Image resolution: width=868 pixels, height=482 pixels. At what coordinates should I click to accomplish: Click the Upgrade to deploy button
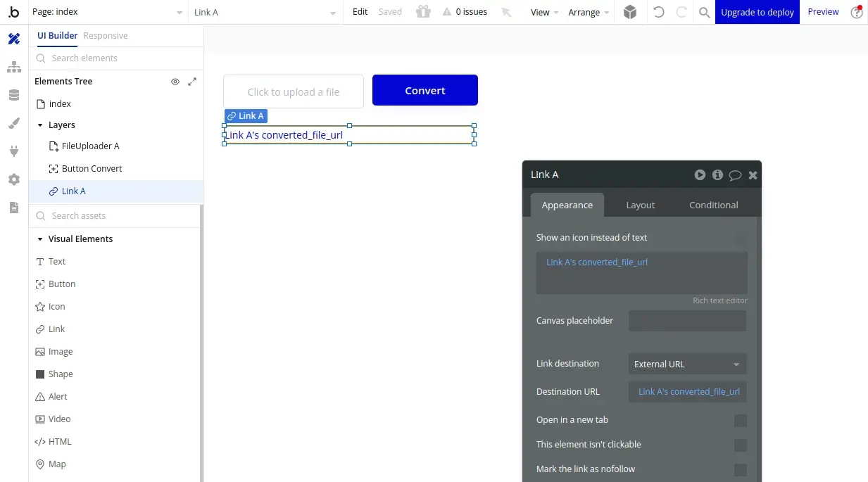[757, 11]
